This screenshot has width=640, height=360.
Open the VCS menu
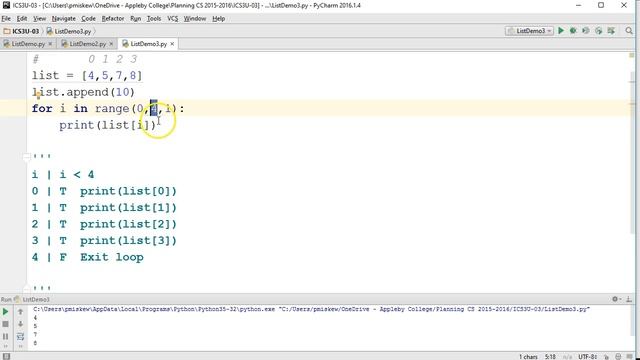click(173, 18)
